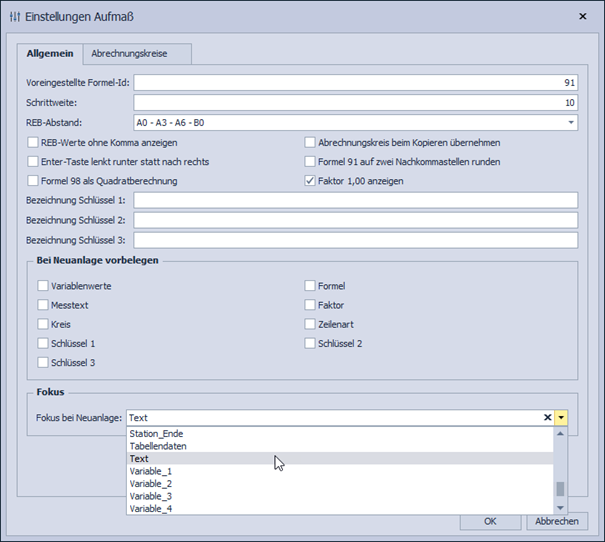Close the Einstellungen Aufmaß dialog
The image size is (605, 542).
584,15
